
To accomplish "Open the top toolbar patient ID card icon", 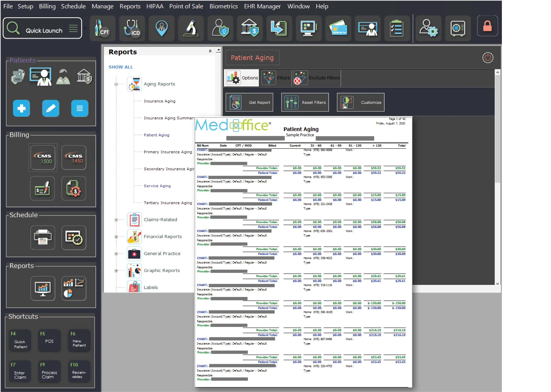I will coord(368,28).
